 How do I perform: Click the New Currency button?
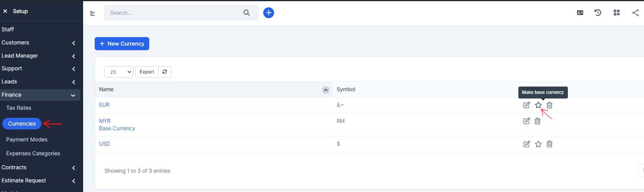click(x=122, y=44)
